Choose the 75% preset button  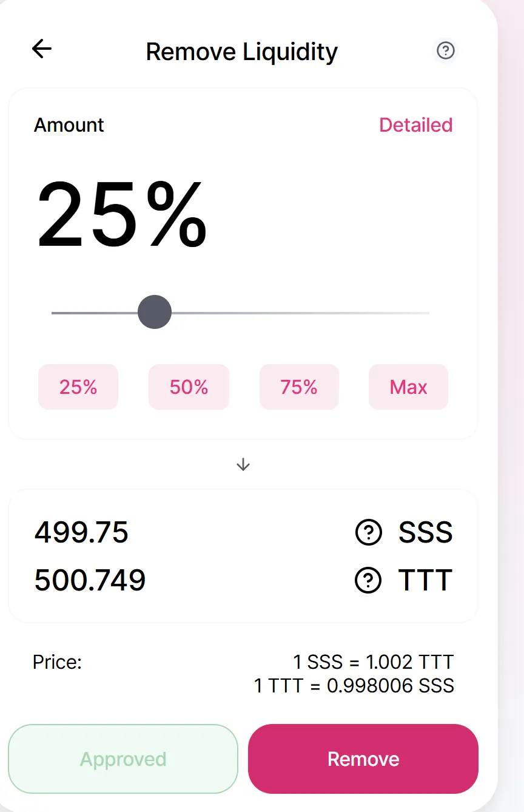coord(299,387)
